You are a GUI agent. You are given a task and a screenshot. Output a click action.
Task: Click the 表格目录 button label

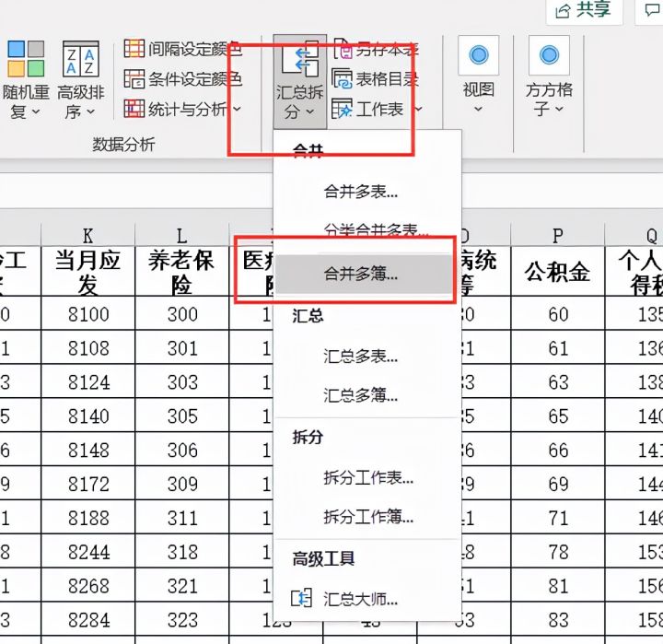click(x=388, y=79)
